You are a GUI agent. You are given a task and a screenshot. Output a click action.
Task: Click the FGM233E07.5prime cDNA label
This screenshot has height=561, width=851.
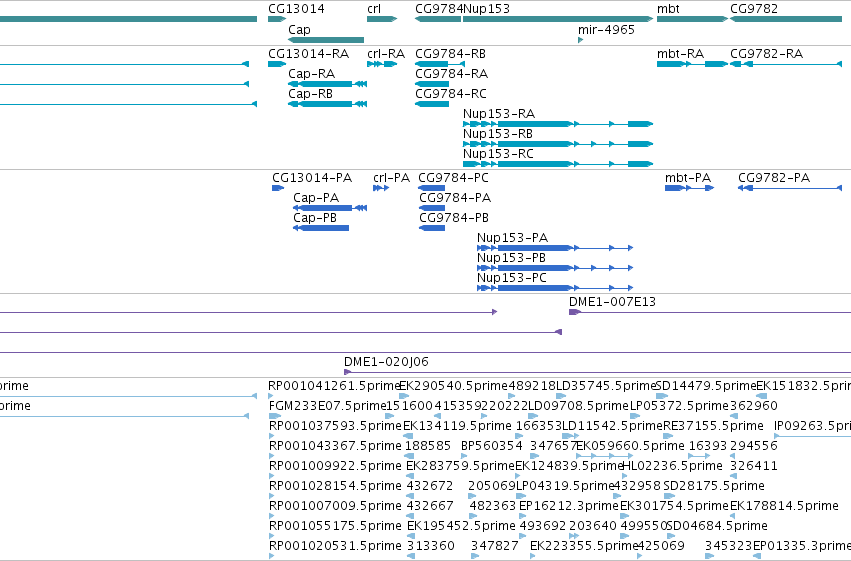coord(327,406)
